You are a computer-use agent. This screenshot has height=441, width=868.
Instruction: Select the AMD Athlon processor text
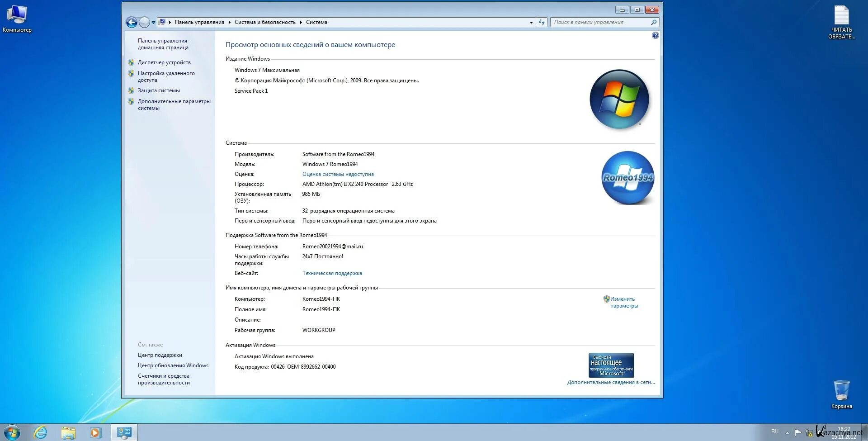[358, 184]
